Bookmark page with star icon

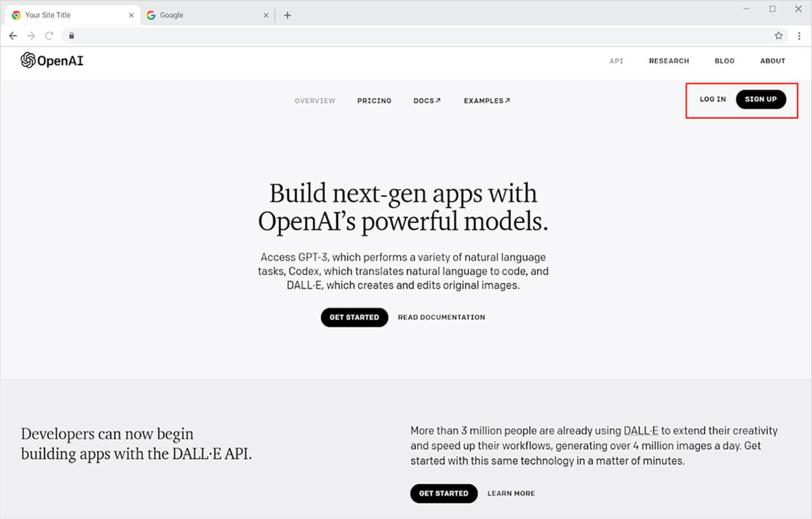point(778,36)
